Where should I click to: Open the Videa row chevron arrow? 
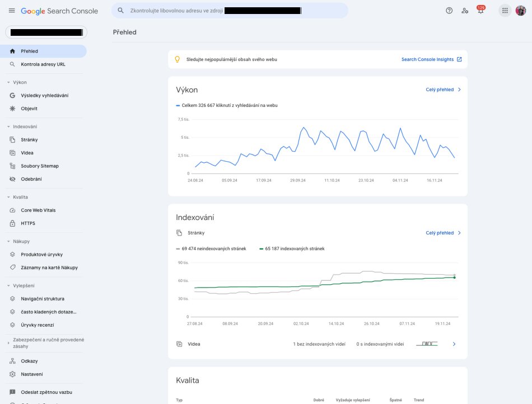coord(454,344)
